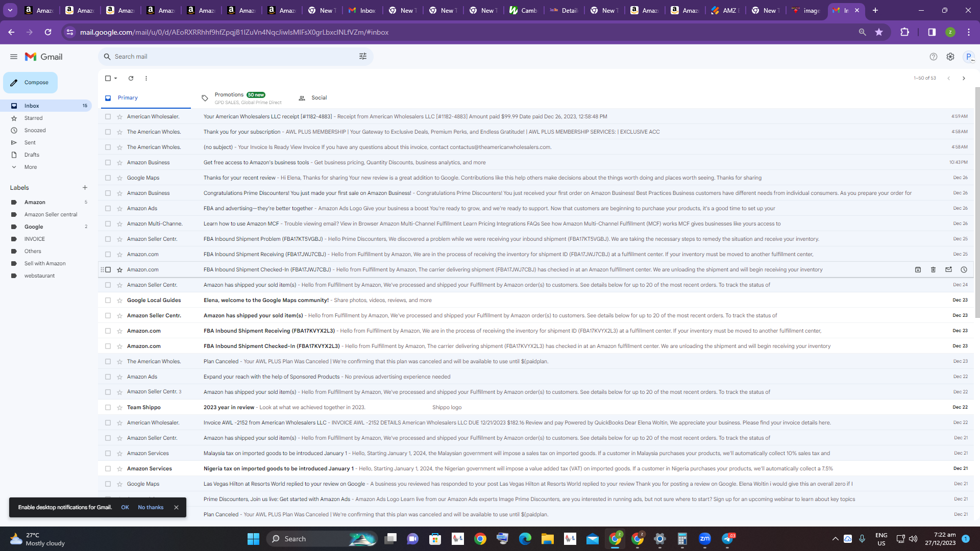Screen dimensions: 980x551
Task: Select the Team Shippo email checkbox
Action: 108,407
